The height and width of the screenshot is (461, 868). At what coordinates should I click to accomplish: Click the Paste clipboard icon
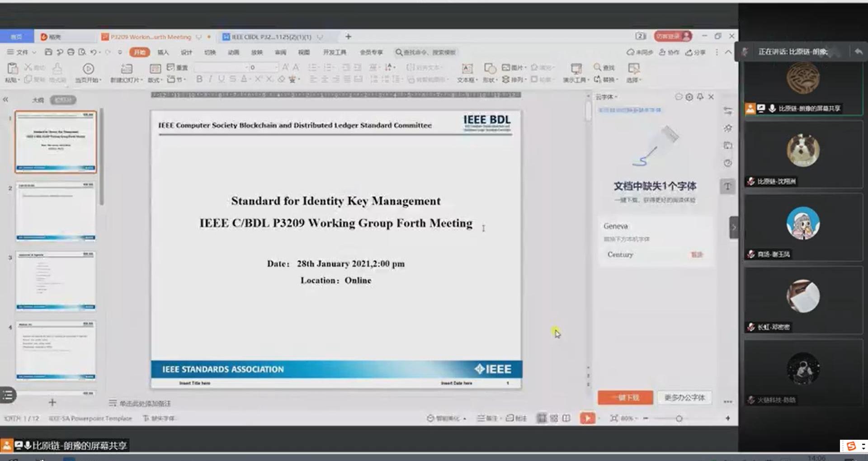(x=13, y=69)
